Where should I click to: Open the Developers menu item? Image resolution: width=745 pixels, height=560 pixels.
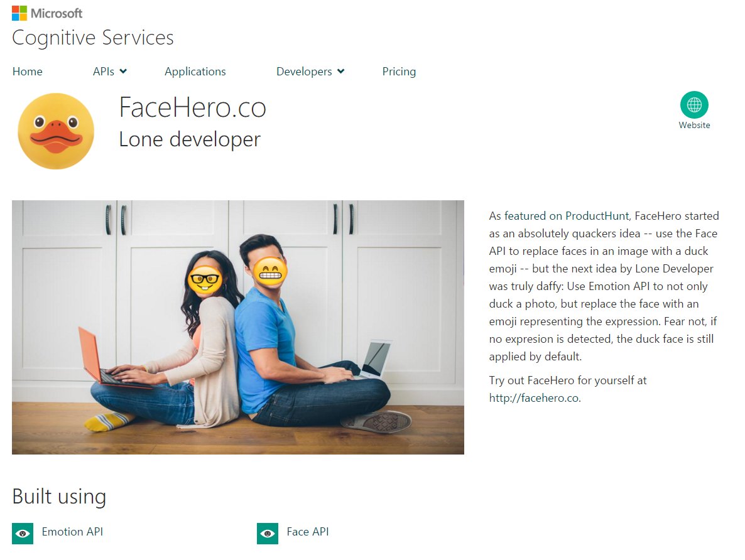tap(304, 71)
